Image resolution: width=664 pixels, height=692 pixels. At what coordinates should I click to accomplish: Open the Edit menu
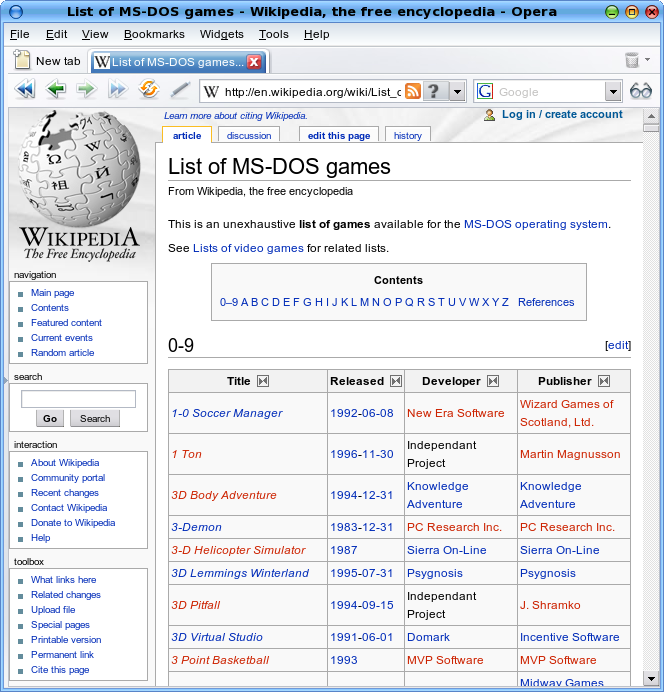(x=56, y=34)
